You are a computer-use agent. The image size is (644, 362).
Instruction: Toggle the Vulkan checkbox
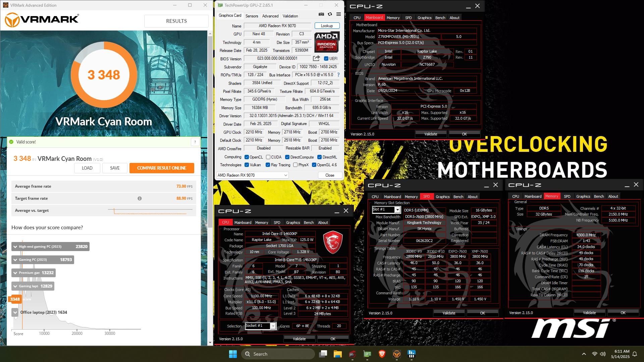tap(247, 165)
